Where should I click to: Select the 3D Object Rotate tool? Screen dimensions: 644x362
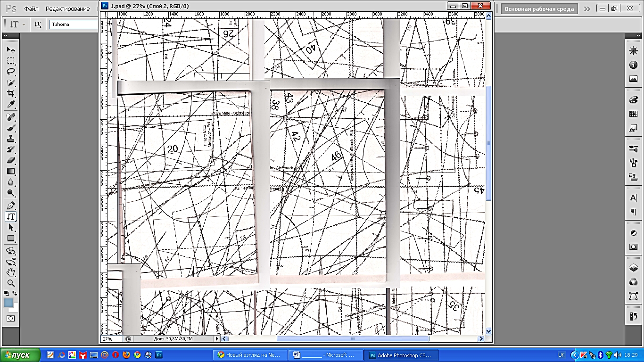(x=10, y=251)
